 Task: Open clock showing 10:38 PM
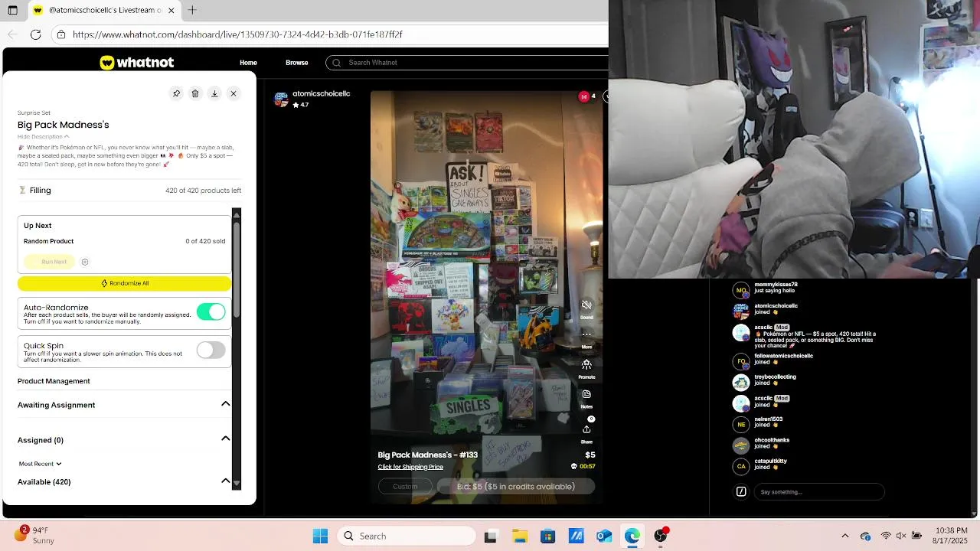pyautogui.click(x=950, y=536)
